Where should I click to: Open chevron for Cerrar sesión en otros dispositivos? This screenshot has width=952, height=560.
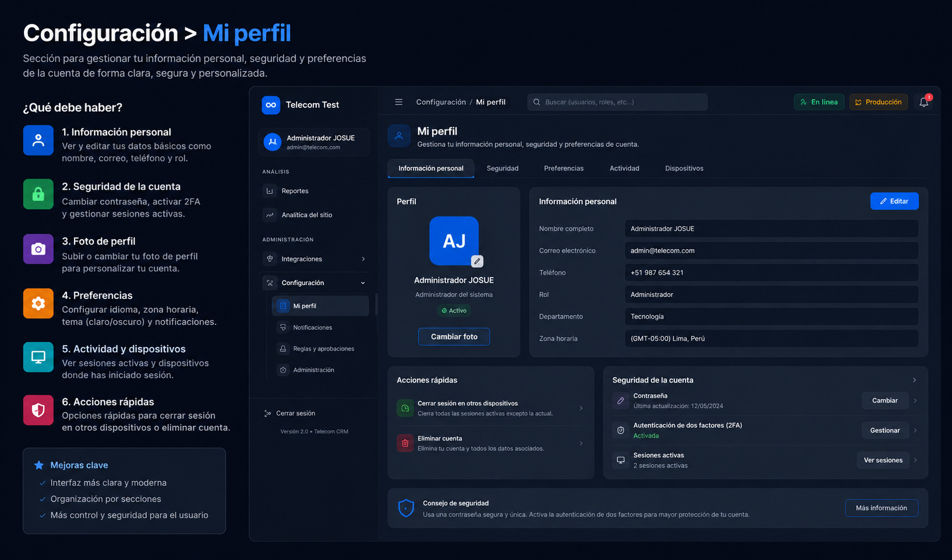coord(581,408)
